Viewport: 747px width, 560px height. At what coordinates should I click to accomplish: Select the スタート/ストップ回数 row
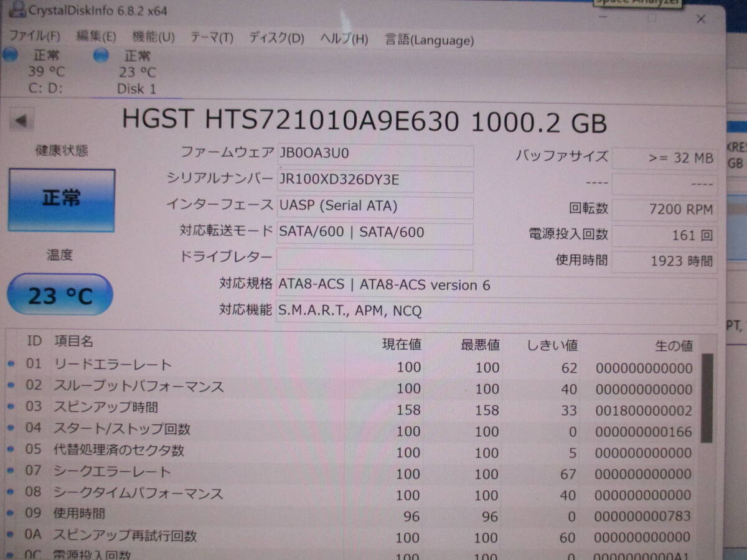click(x=352, y=430)
